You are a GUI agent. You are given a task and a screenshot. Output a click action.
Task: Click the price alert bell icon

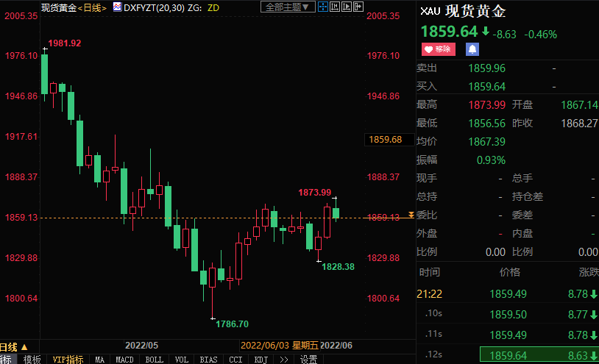click(472, 49)
